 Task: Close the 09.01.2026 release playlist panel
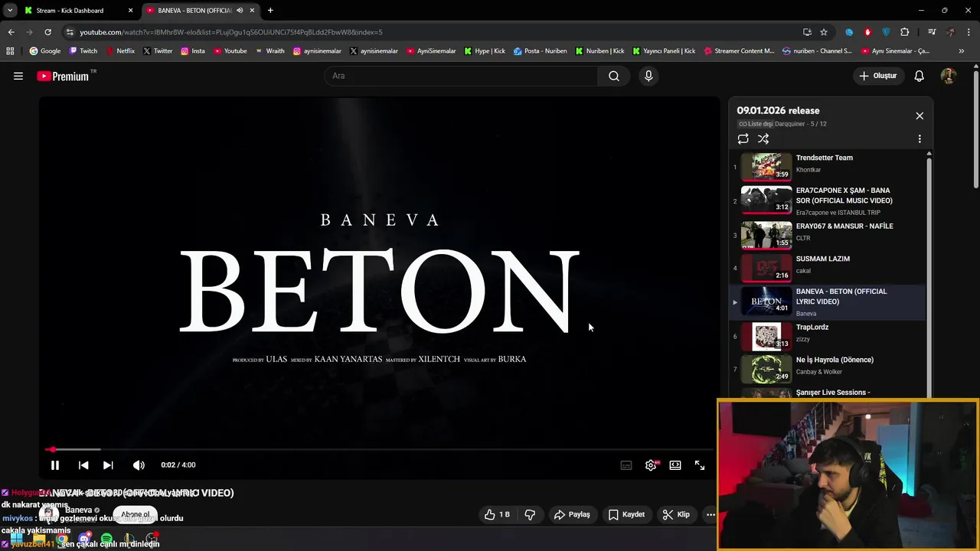point(920,116)
